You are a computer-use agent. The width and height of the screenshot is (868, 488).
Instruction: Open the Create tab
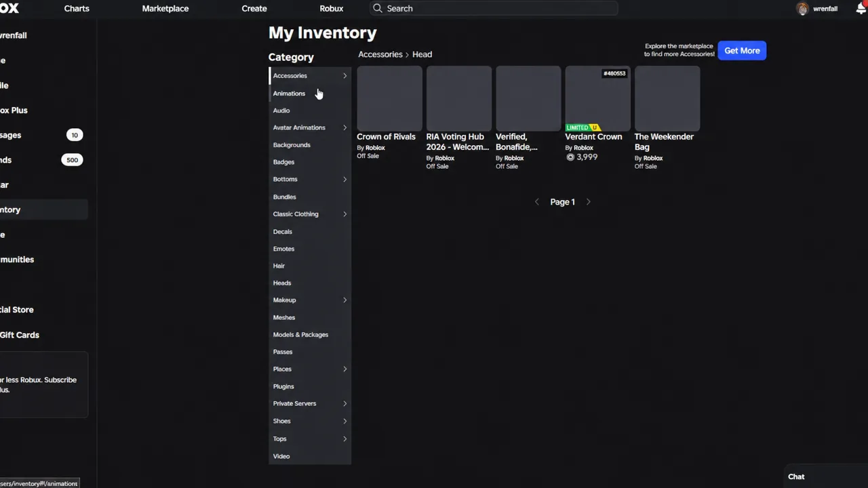click(254, 8)
